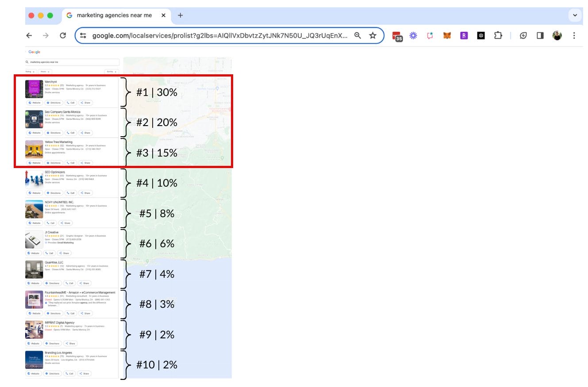Go back to the previous page

(29, 36)
